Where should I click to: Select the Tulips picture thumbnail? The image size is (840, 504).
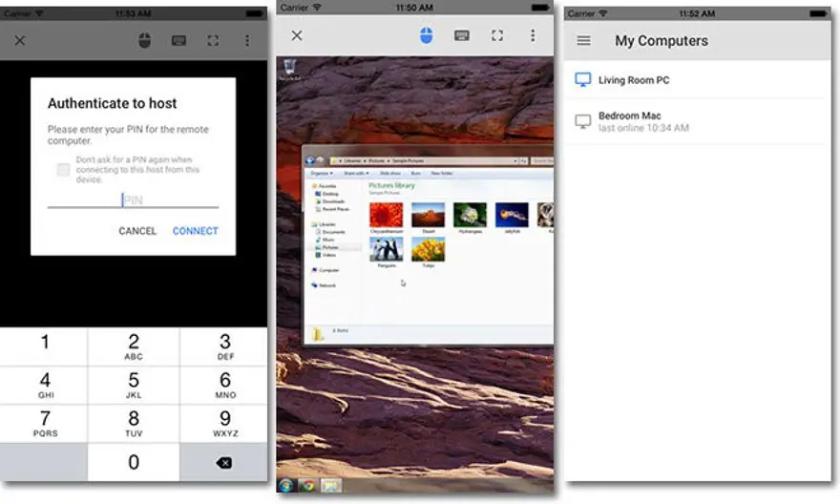(x=428, y=250)
